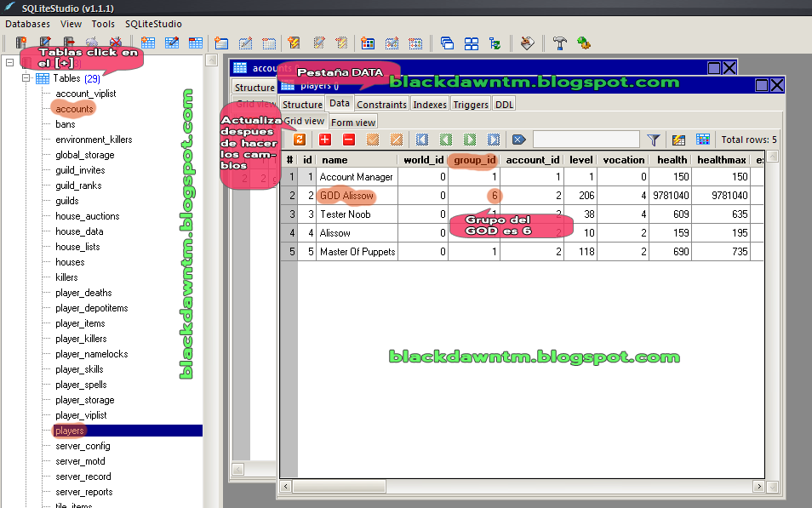Screen dimensions: 812x508
Task: Switch to Structure tab in players window
Action: click(x=302, y=104)
